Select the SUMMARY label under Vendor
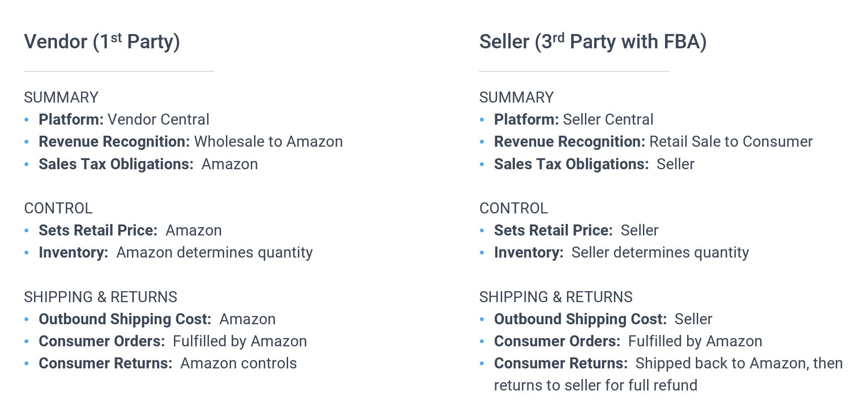This screenshot has height=419, width=868. [61, 98]
